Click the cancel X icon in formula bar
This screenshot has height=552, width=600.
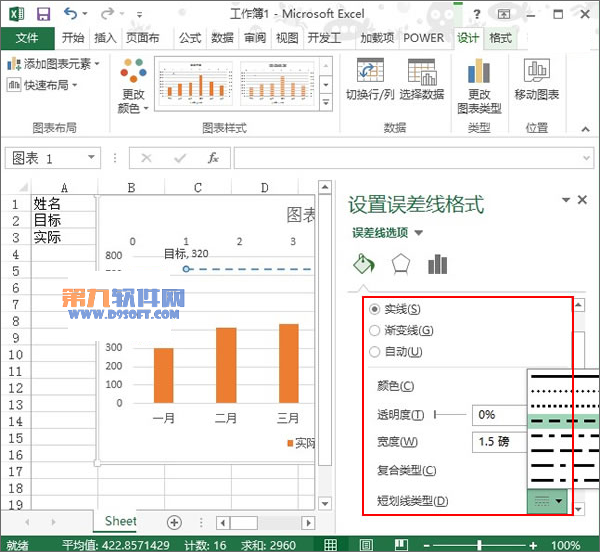coord(146,158)
